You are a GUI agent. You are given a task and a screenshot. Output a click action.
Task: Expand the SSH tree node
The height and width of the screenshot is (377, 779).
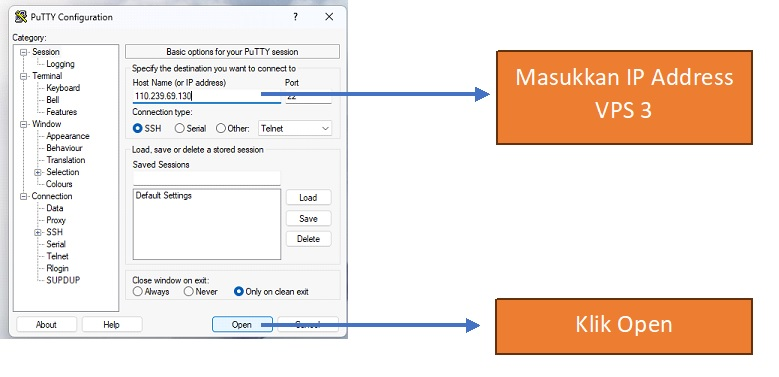(37, 232)
